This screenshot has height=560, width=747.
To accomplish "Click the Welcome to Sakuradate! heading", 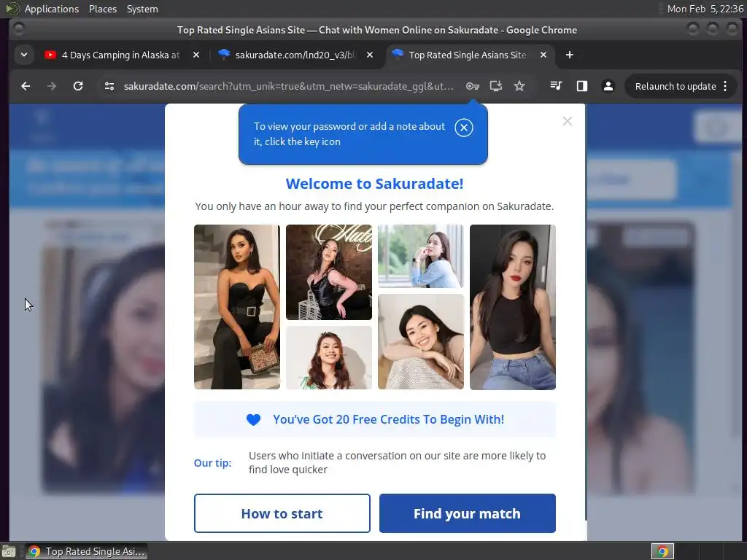I will point(374,184).
